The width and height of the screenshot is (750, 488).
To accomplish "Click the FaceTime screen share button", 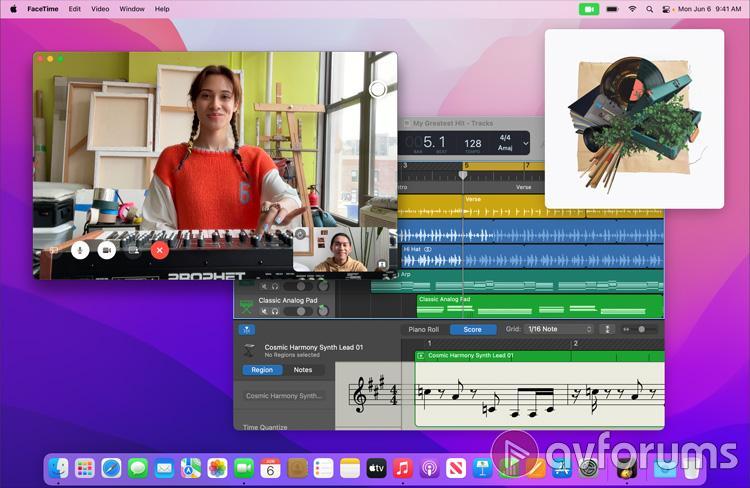I will [x=133, y=250].
